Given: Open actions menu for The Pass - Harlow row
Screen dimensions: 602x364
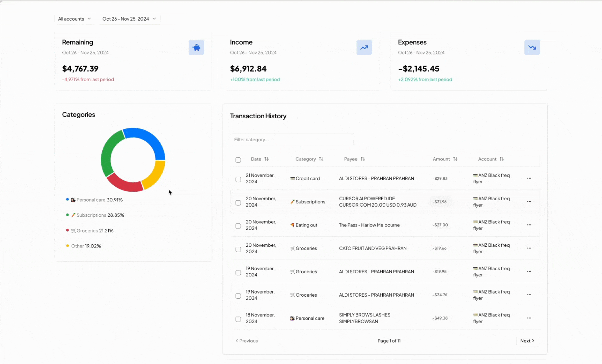Looking at the screenshot, I should (x=529, y=225).
